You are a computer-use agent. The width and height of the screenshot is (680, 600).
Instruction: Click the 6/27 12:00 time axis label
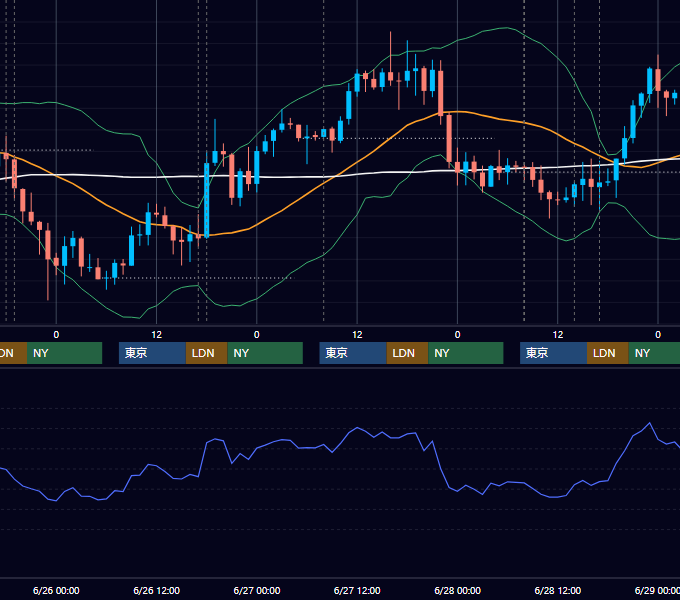click(x=357, y=590)
